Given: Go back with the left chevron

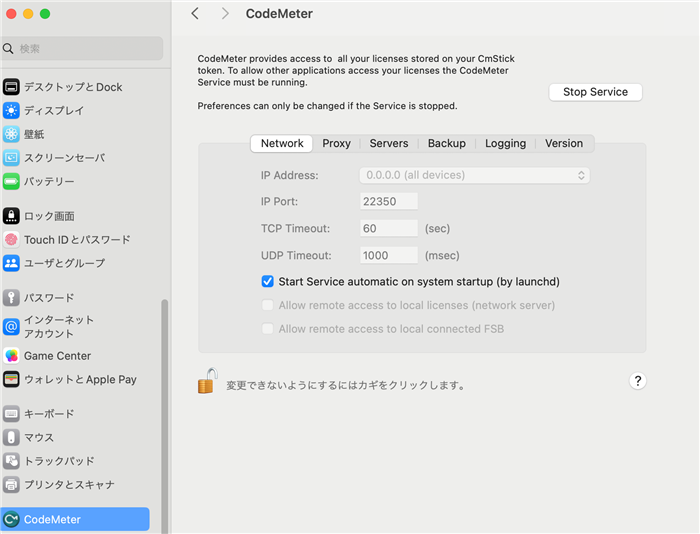Looking at the screenshot, I should (x=195, y=13).
